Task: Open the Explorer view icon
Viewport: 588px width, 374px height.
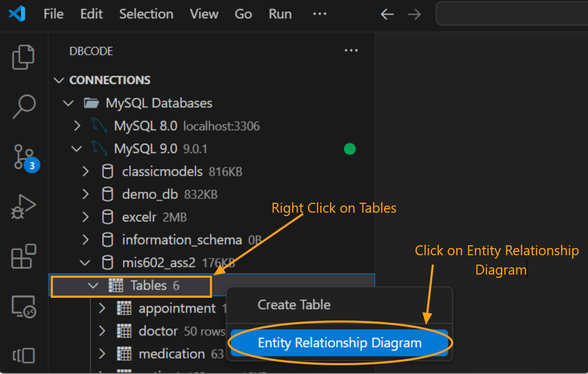Action: (x=23, y=57)
